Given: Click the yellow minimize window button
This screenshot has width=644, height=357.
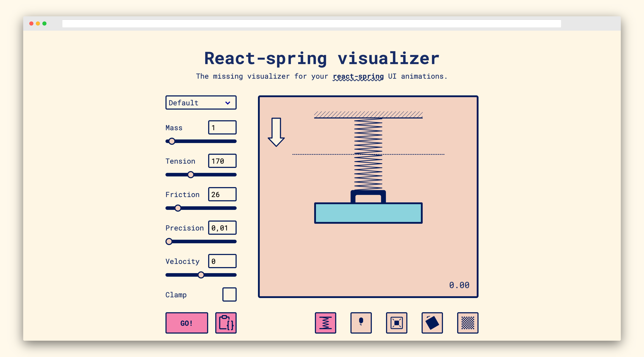Looking at the screenshot, I should point(38,23).
